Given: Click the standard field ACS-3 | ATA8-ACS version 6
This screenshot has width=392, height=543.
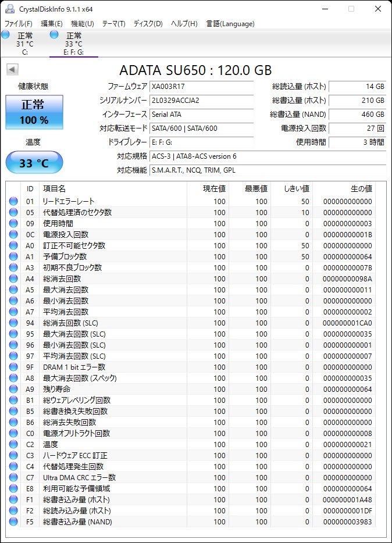Looking at the screenshot, I should tap(268, 156).
